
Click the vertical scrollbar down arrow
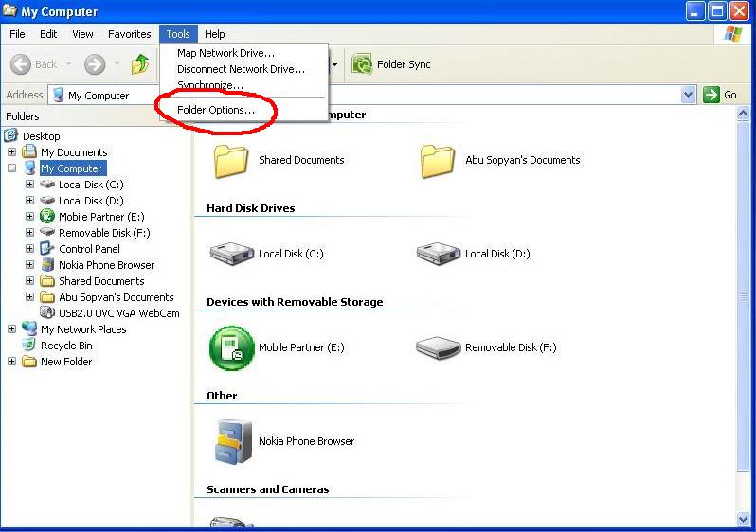tap(743, 519)
